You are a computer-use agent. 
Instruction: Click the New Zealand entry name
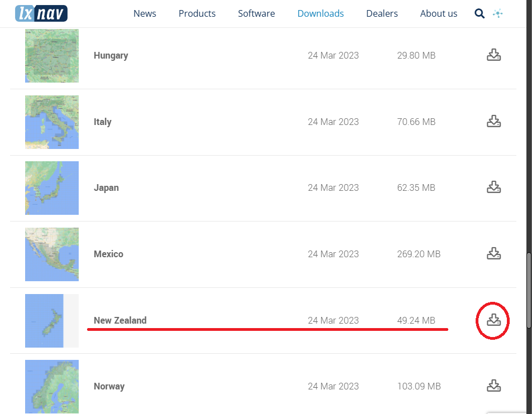[x=120, y=320]
